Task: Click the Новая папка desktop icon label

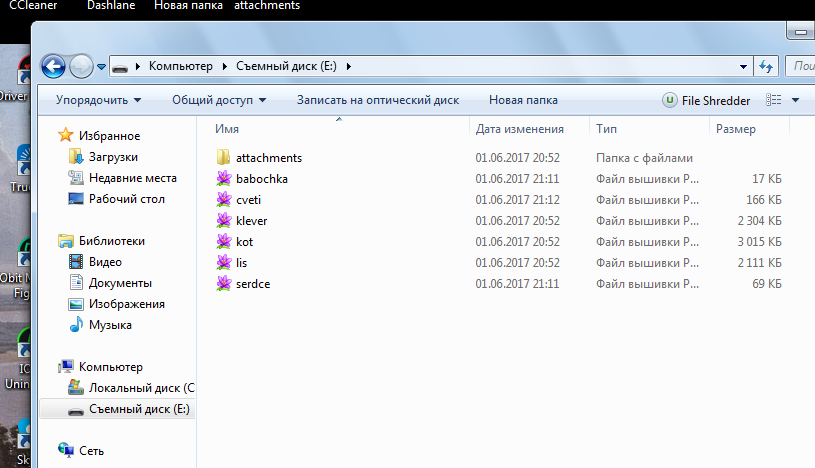Action: click(x=188, y=6)
